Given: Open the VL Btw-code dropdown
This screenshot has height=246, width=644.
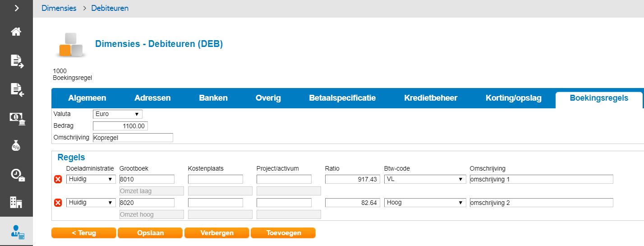Looking at the screenshot, I should point(425,179).
